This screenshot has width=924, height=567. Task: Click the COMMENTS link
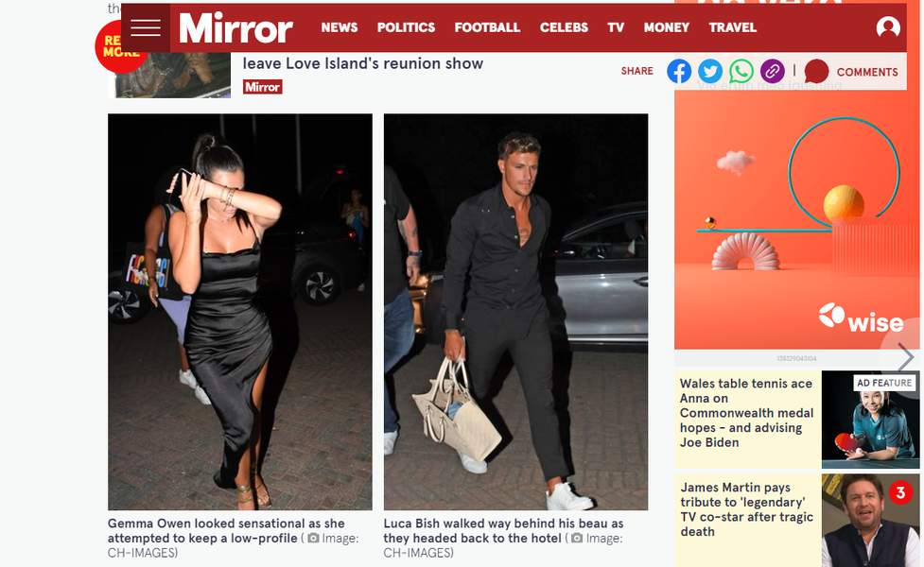[867, 72]
